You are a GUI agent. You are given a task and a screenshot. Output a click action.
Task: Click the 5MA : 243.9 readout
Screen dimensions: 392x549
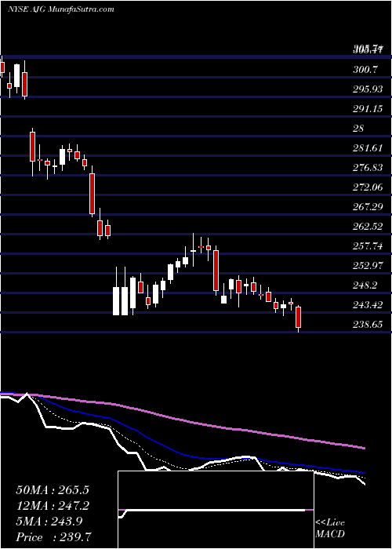49,522
